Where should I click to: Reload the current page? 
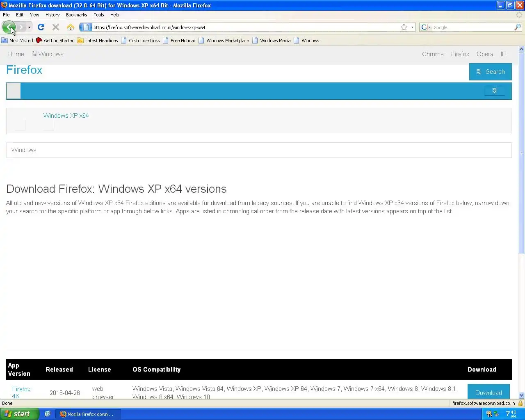(41, 27)
